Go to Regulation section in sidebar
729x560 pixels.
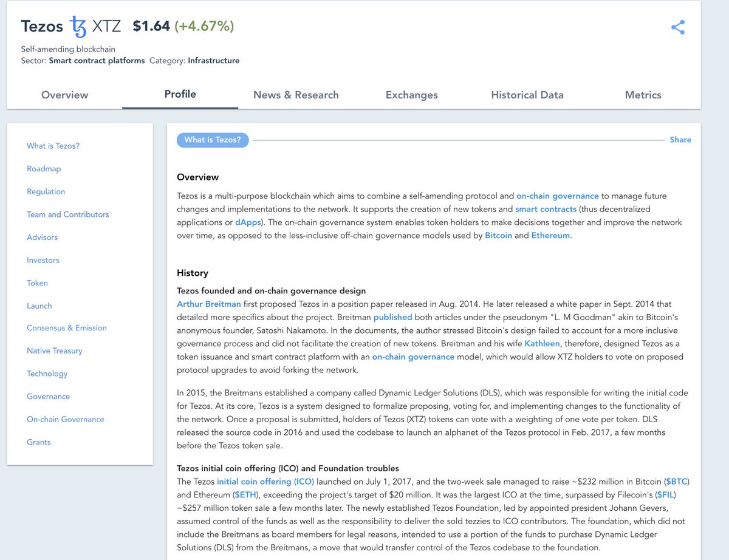(46, 191)
